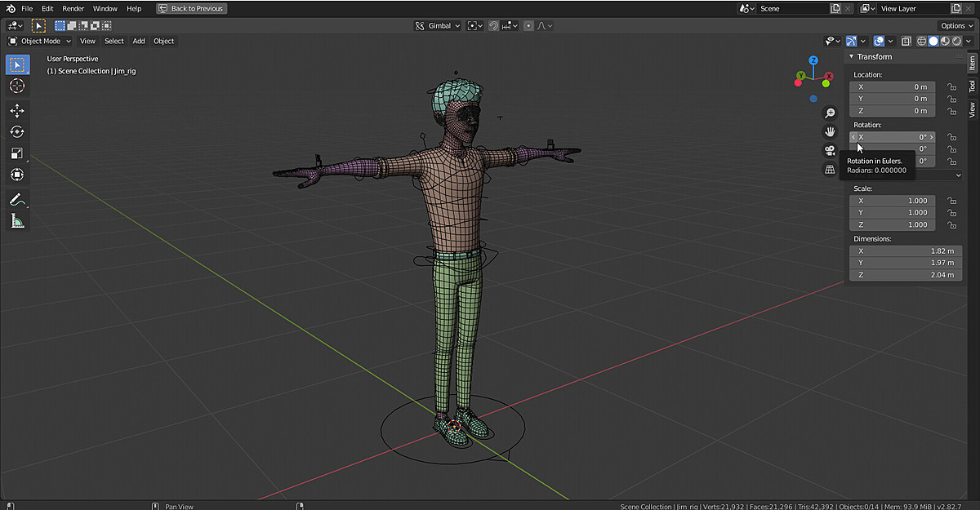Select the 3D Cursor tool
Screen dimensions: 980x510
click(17, 86)
